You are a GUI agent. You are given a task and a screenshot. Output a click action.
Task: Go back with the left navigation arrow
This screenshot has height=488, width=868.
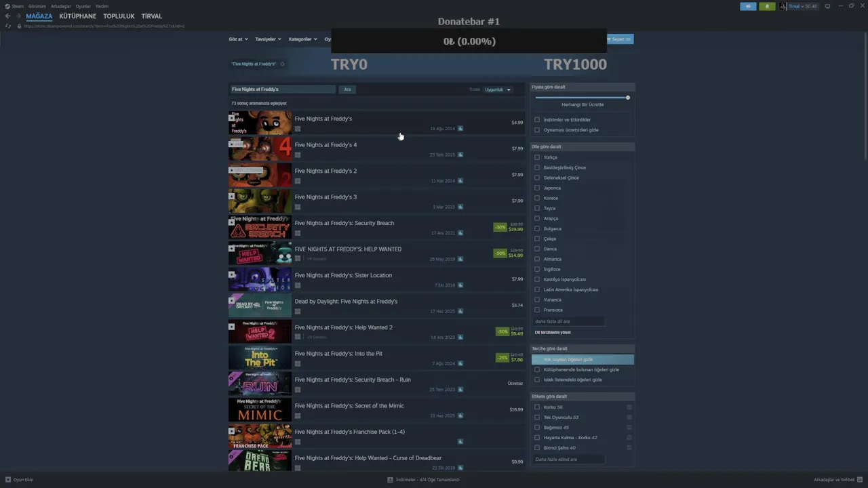(x=7, y=16)
